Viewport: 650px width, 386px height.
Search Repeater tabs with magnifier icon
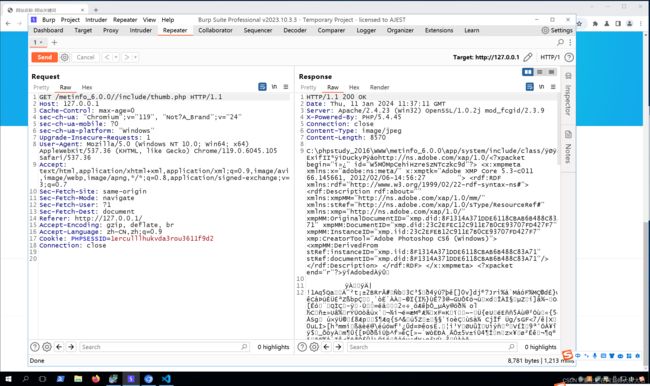560,42
